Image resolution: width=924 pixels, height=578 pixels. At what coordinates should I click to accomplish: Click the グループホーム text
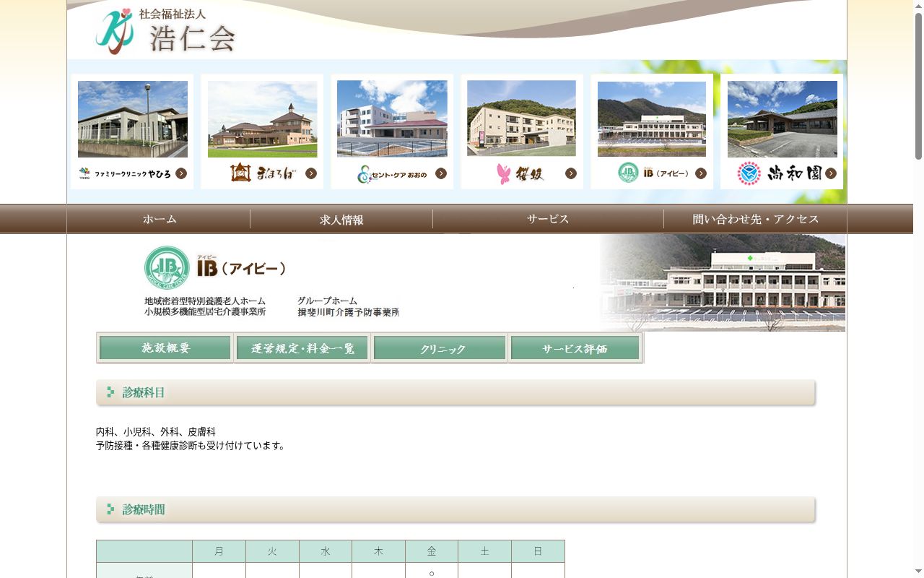(327, 301)
